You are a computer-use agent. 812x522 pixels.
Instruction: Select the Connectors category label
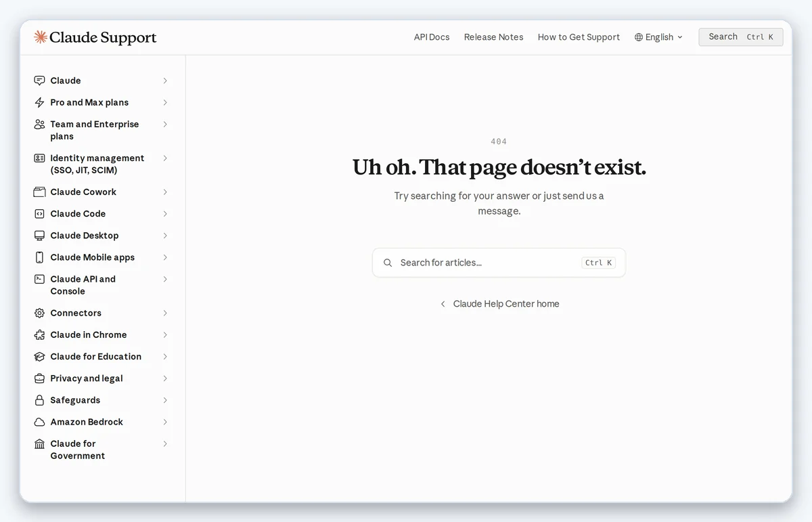tap(76, 313)
